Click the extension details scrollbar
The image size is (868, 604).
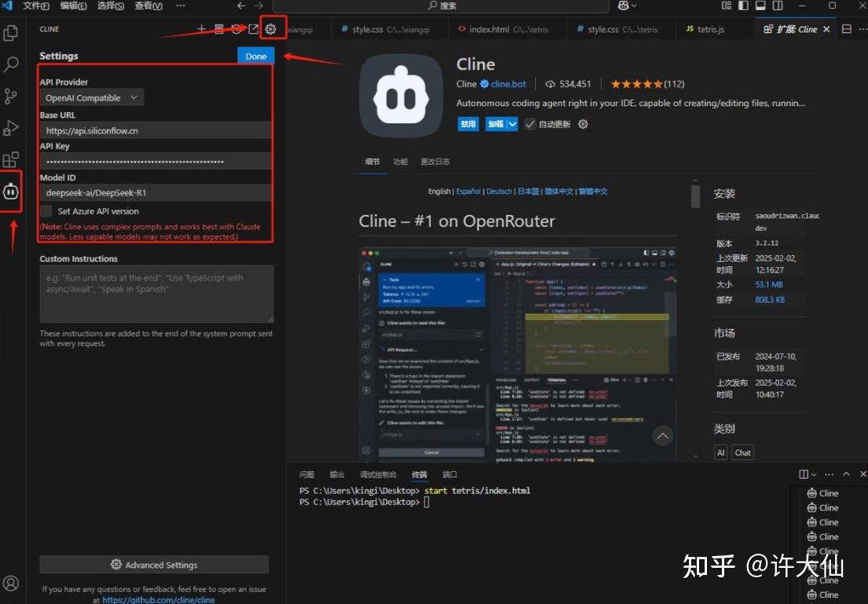[x=694, y=196]
